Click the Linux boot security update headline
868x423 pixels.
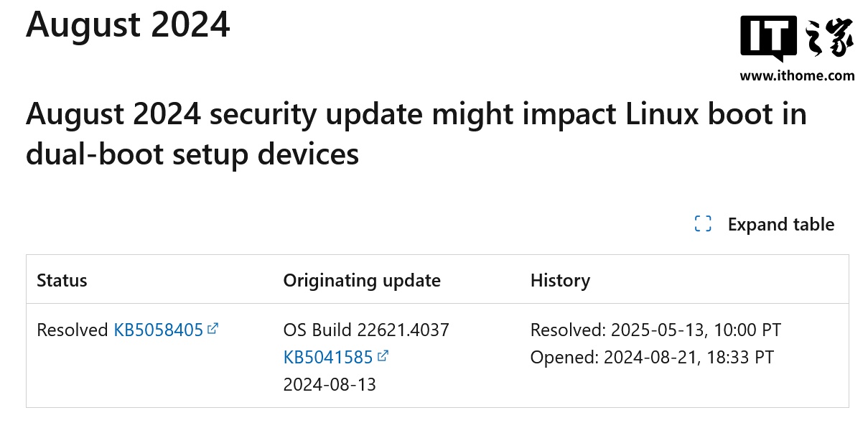(416, 115)
